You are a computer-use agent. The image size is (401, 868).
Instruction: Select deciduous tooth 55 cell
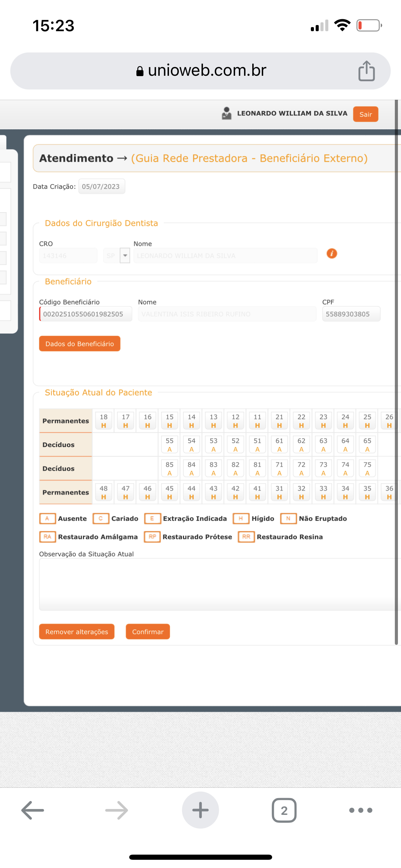[169, 445]
